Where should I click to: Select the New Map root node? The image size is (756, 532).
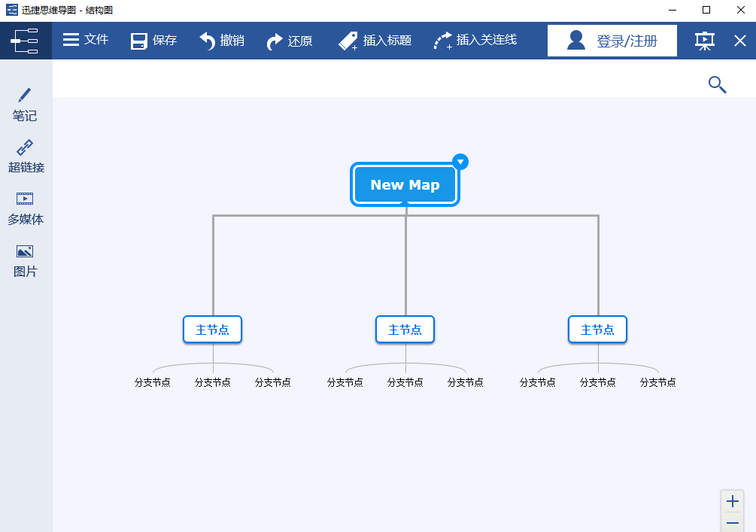(405, 184)
